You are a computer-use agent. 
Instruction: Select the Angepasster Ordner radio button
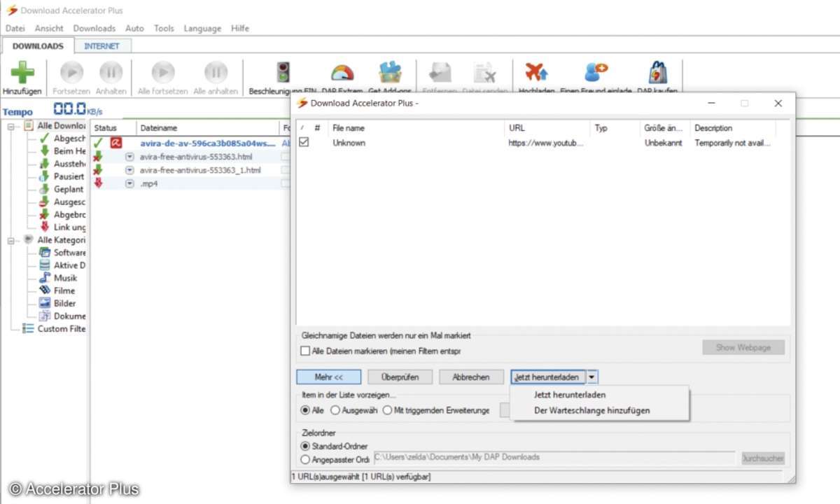point(305,460)
